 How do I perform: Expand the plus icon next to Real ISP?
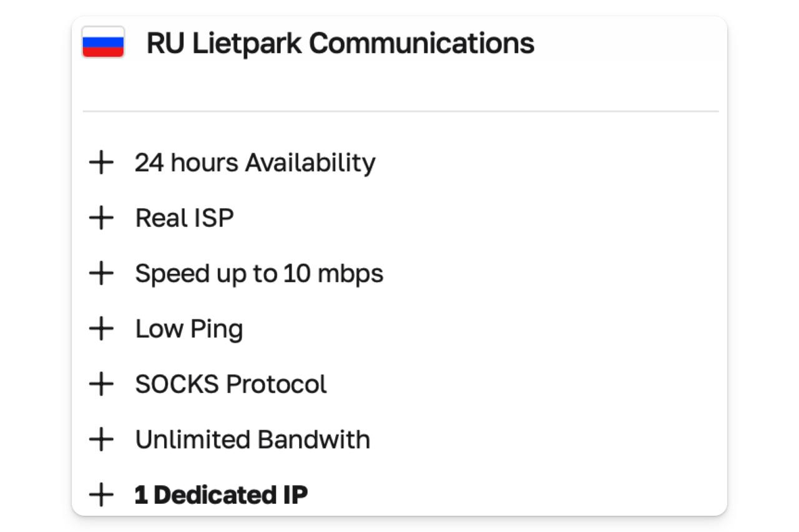point(101,218)
